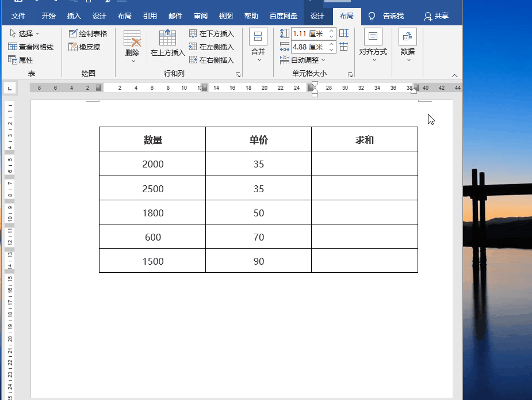532x400 pixels.
Task: Click the cell containing 2000
Action: [x=152, y=163]
